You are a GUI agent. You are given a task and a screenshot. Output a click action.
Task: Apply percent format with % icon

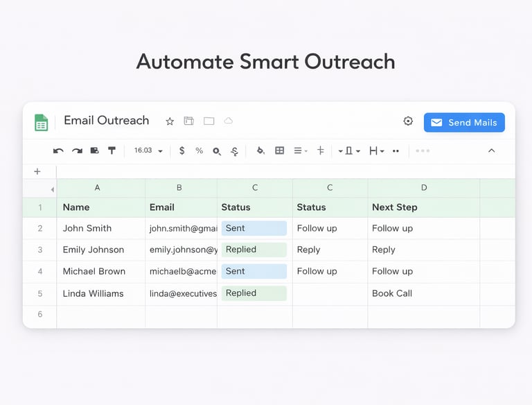tap(199, 150)
